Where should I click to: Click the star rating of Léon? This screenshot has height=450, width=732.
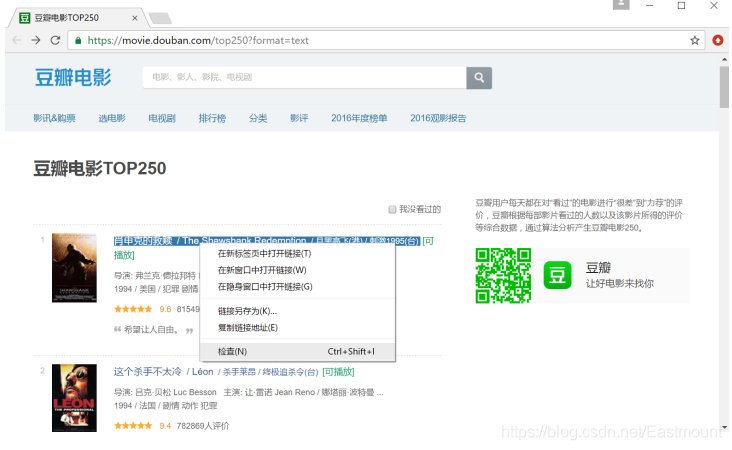pos(133,426)
